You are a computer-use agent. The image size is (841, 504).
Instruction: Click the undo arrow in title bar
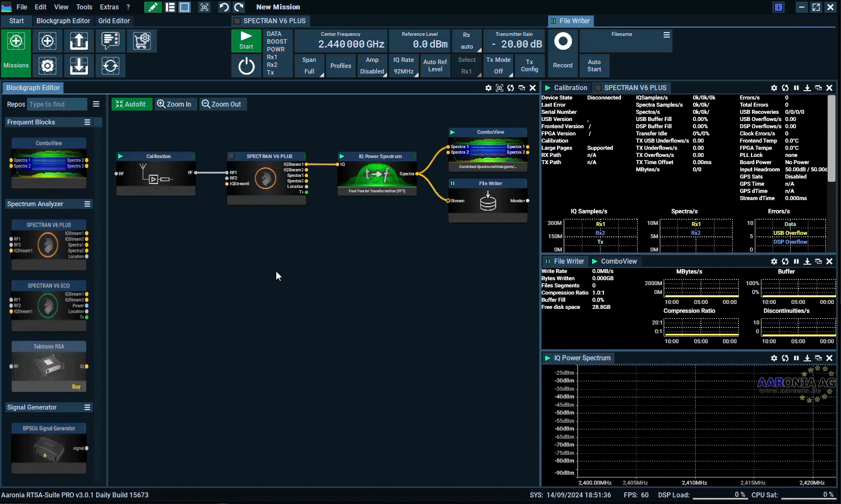click(224, 7)
